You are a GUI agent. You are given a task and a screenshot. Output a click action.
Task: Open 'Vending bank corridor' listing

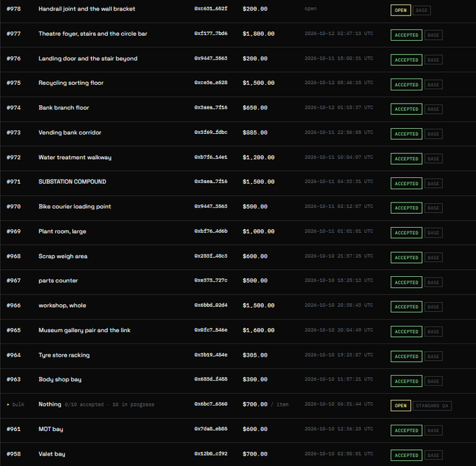pos(70,132)
